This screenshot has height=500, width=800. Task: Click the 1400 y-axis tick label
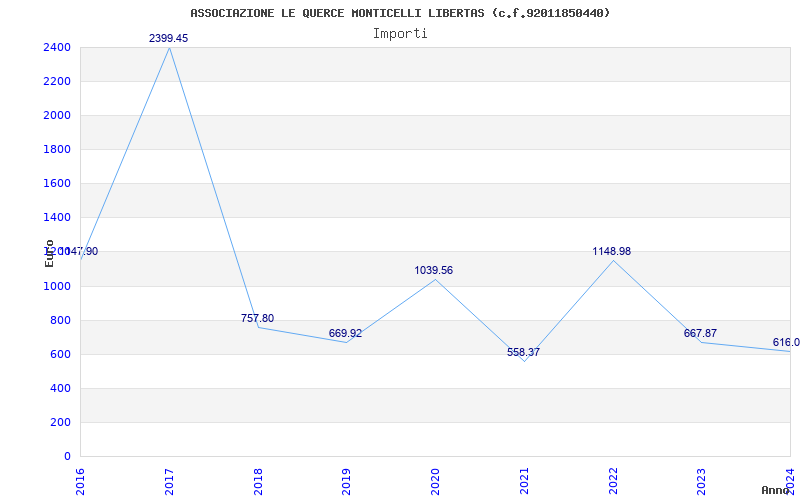[x=58, y=218]
